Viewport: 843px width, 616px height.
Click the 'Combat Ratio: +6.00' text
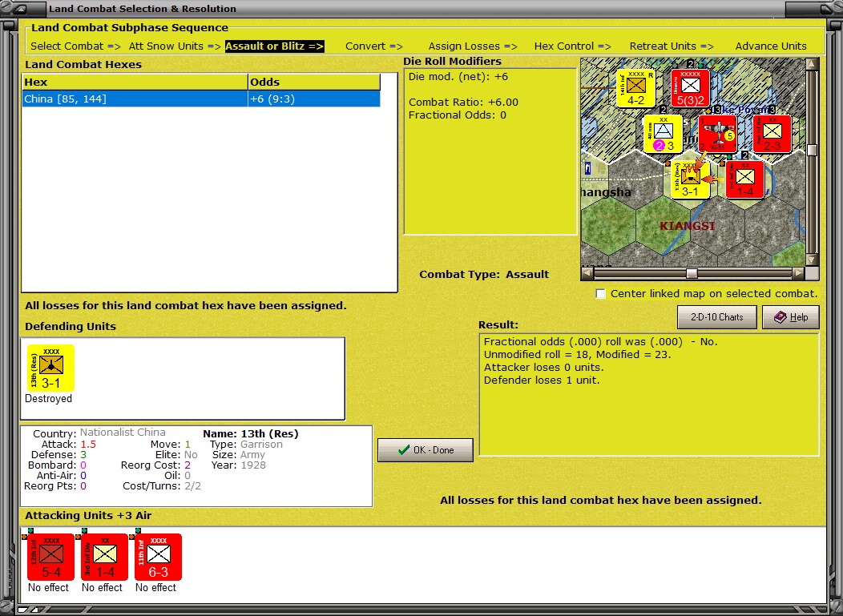click(x=463, y=102)
